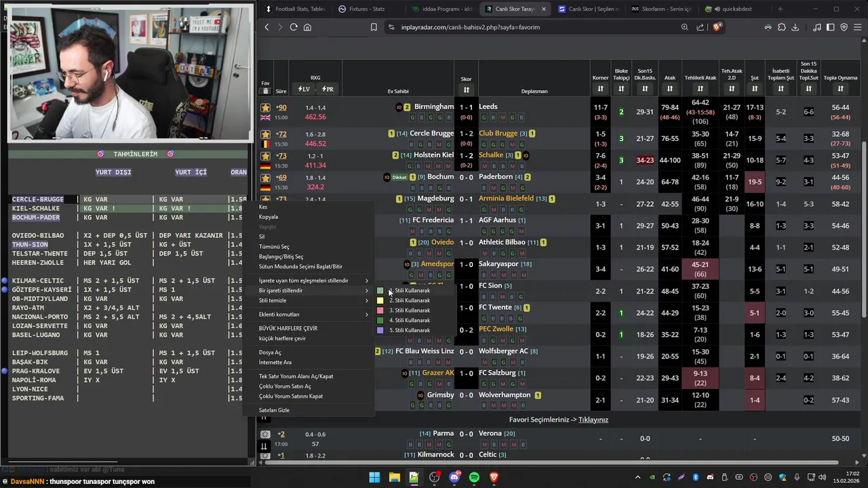This screenshot has height=488, width=868.
Task: Sort by Bloke Takipçi column arrows
Action: click(621, 89)
